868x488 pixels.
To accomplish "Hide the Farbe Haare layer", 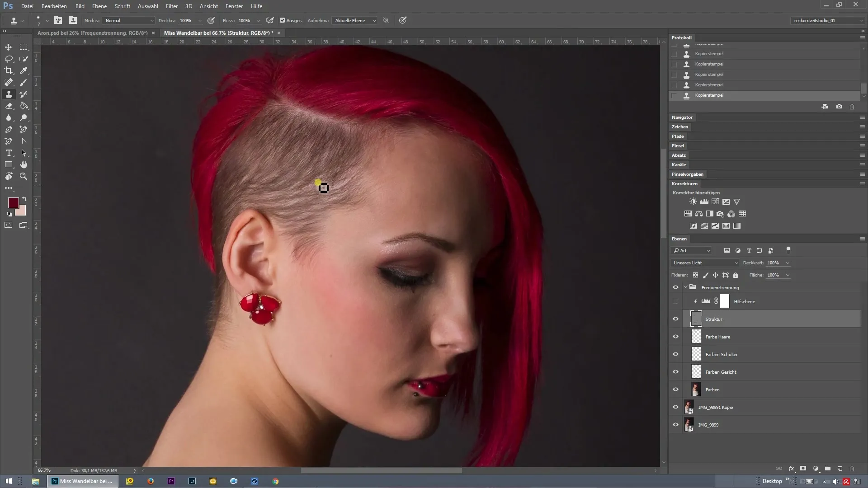I will (675, 337).
